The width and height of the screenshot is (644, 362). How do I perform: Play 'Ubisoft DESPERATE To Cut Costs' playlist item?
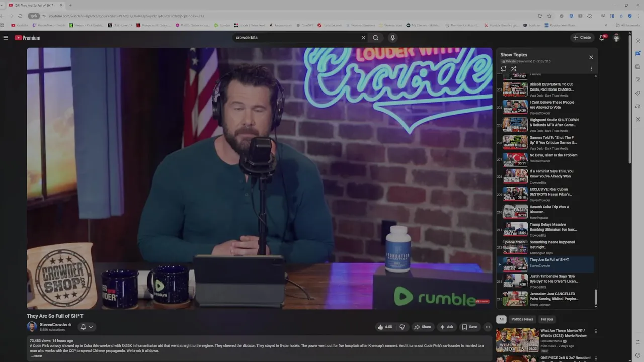click(x=545, y=89)
